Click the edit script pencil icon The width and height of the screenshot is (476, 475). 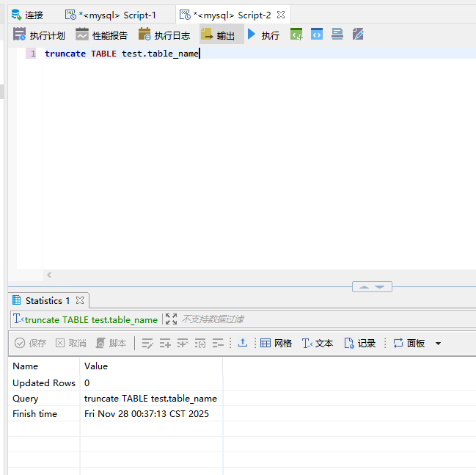click(358, 34)
